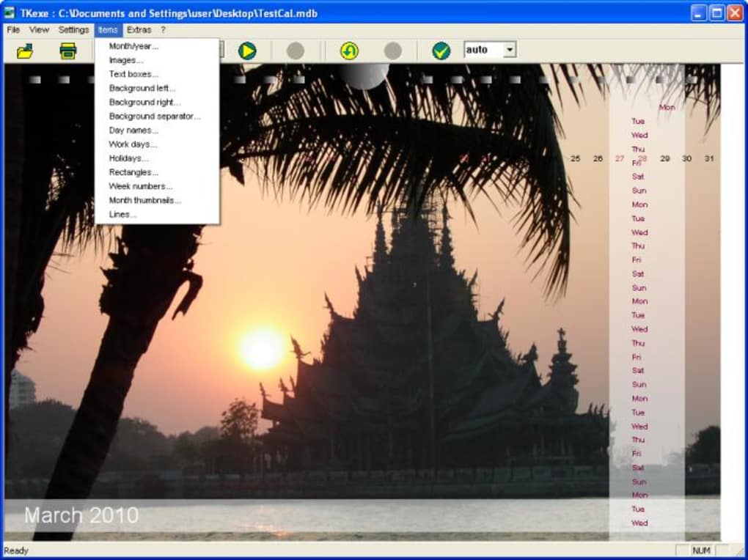The height and width of the screenshot is (560, 748).
Task: Click the gray disabled circle beside play icon
Action: (x=296, y=51)
